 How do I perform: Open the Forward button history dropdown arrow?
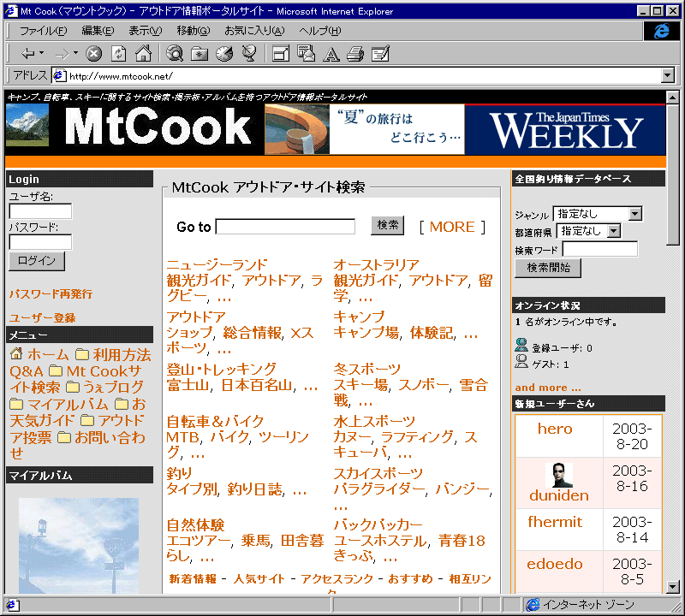(75, 53)
